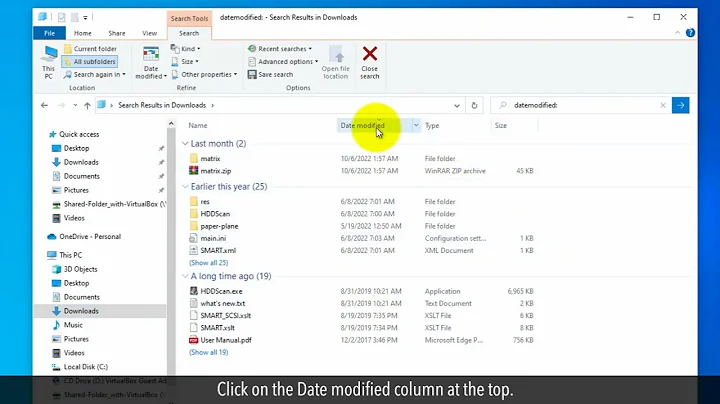Select SMART_SCSI.xslt file

click(x=225, y=316)
